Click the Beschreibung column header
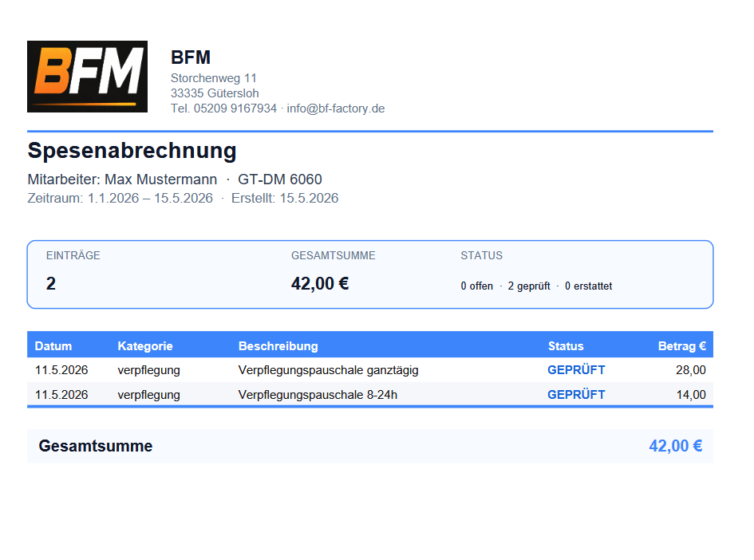Viewport: 754px width, 560px height. pyautogui.click(x=278, y=346)
